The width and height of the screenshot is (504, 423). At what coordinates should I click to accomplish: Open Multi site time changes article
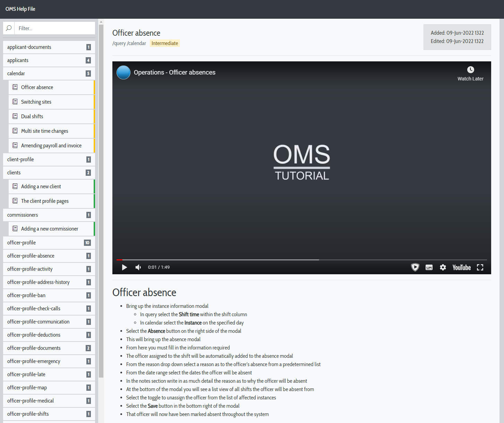point(51,131)
